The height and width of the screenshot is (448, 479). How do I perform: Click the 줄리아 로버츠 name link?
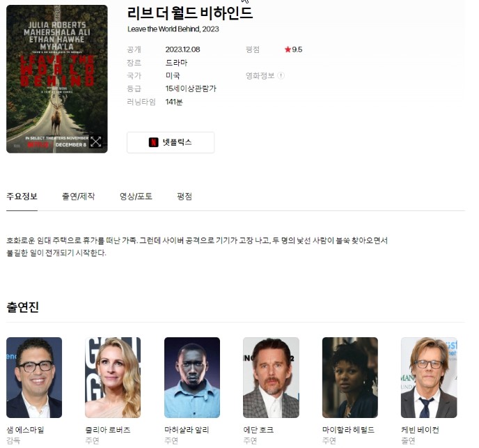(108, 430)
